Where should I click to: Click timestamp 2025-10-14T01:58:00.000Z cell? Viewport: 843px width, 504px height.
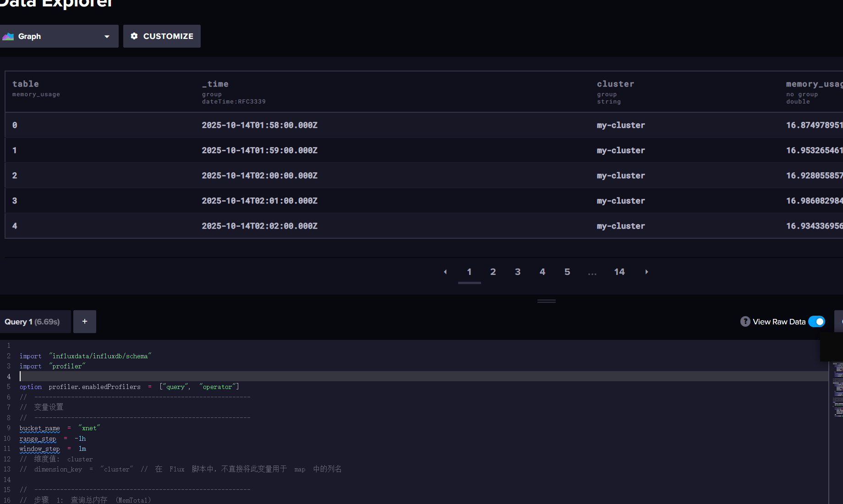[260, 125]
